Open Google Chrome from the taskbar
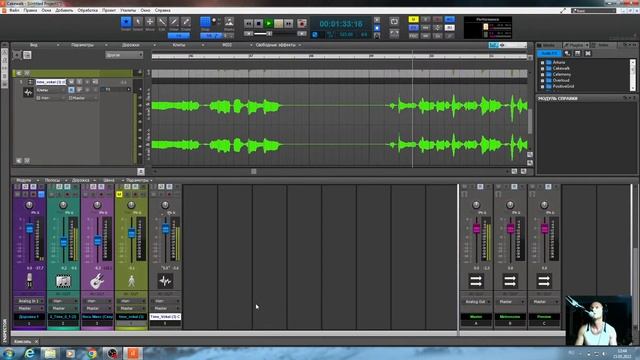The height and width of the screenshot is (360, 640). pyautogui.click(x=92, y=353)
